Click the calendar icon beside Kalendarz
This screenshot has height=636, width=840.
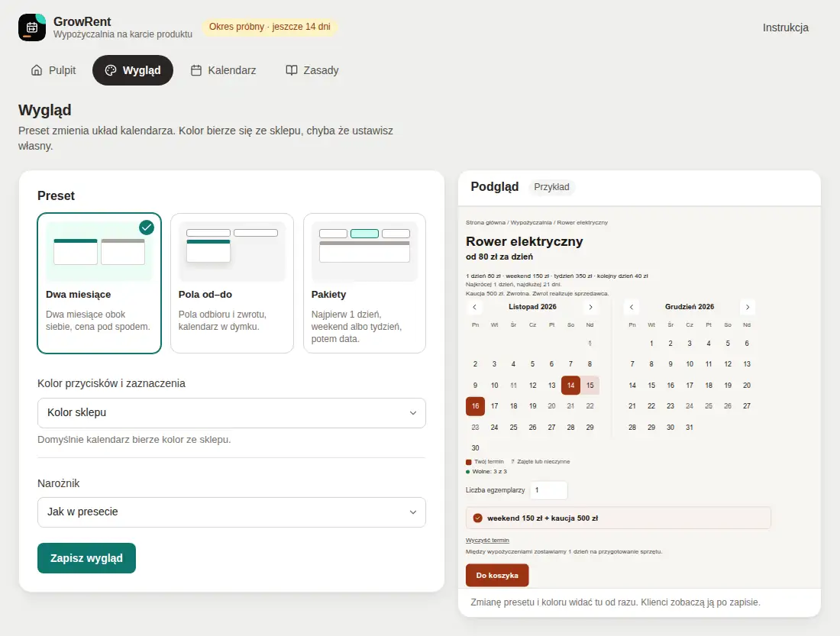coord(196,70)
